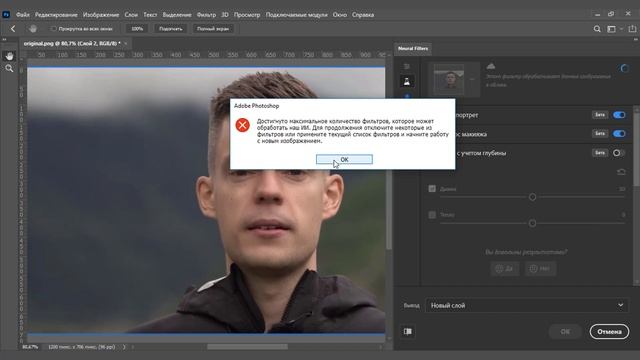
Task: Open the Фильтр menu
Action: (206, 15)
